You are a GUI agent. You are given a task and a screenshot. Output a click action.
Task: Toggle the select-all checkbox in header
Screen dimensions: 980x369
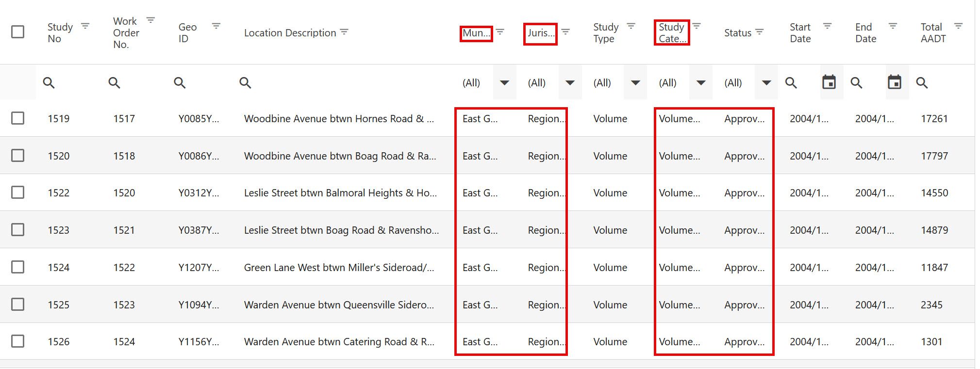(x=18, y=32)
